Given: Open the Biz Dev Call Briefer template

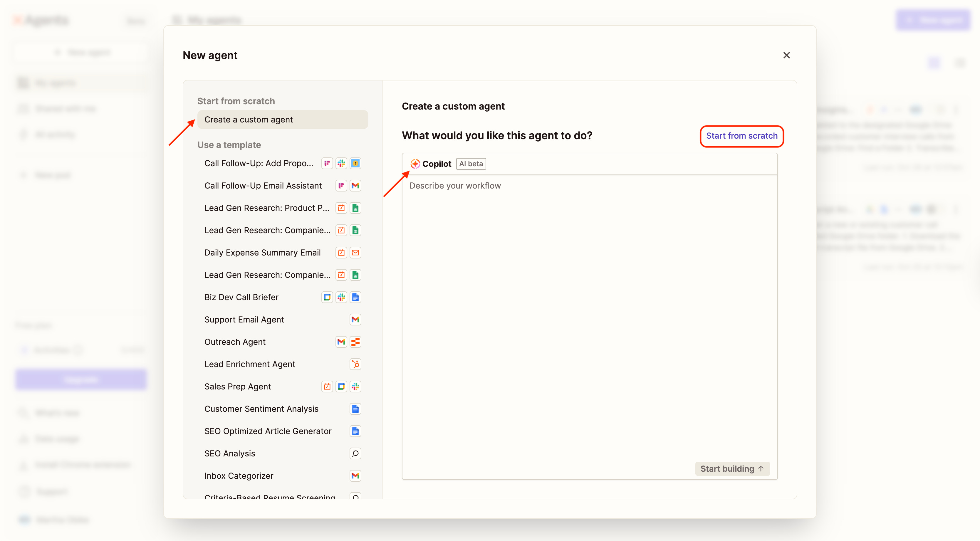Looking at the screenshot, I should tap(283, 297).
